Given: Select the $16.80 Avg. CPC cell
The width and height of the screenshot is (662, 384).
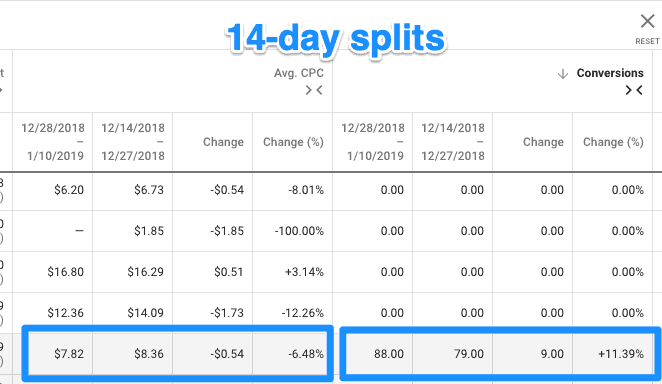Looking at the screenshot, I should point(65,272).
